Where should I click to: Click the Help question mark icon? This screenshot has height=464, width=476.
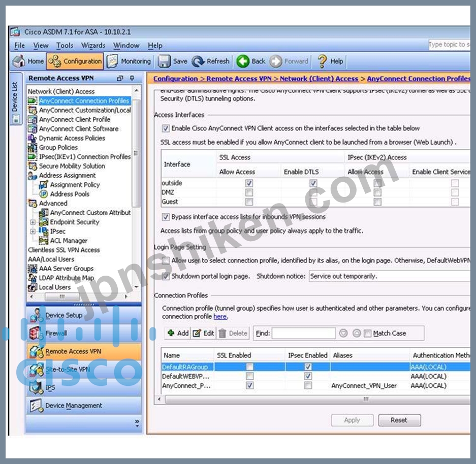pos(322,61)
